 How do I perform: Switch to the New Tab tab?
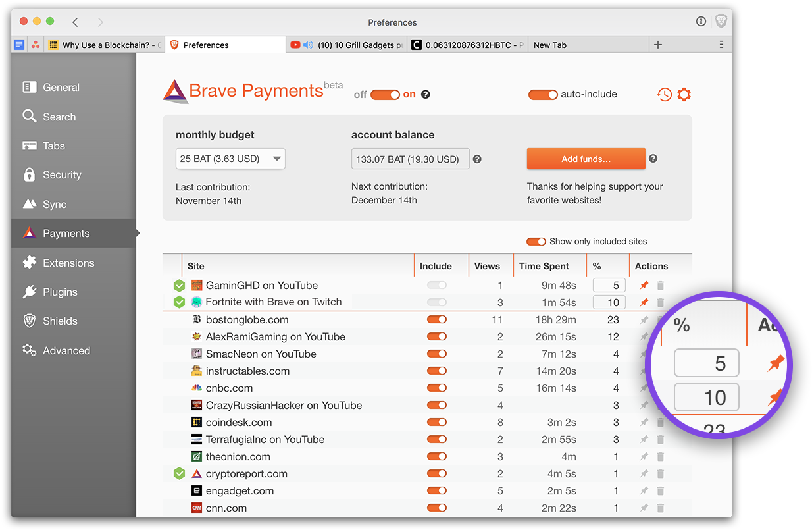point(588,45)
